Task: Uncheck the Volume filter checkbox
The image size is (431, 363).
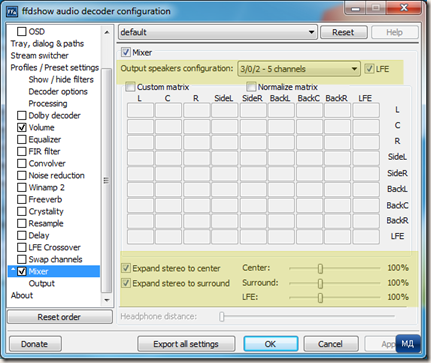Action: click(x=22, y=128)
